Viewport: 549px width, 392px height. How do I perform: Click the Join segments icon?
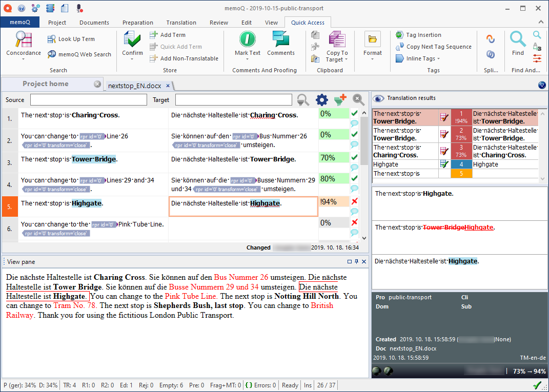pyautogui.click(x=491, y=54)
